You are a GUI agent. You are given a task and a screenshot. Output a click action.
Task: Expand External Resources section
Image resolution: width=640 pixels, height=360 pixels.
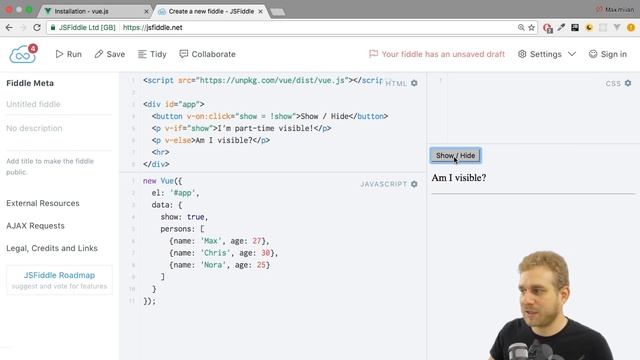pos(43,203)
